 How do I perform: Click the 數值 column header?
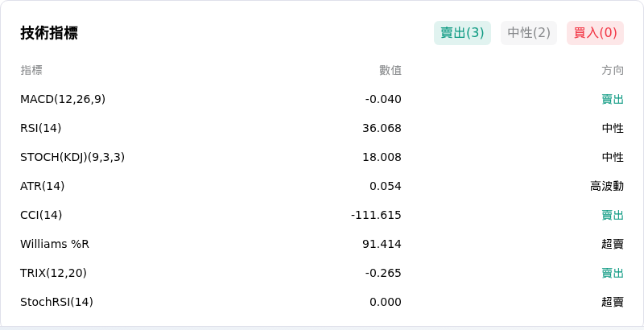point(390,70)
